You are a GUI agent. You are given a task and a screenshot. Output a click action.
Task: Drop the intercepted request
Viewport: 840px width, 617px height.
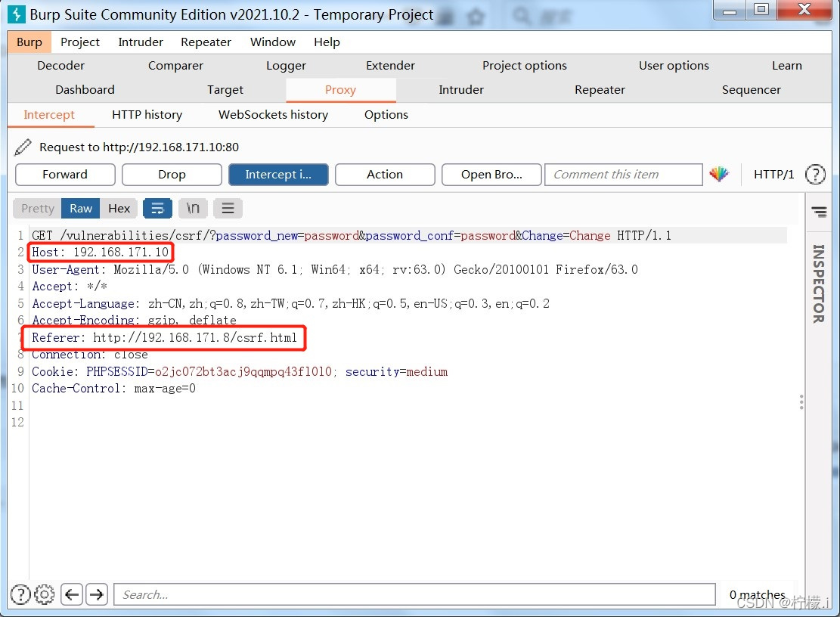point(172,175)
